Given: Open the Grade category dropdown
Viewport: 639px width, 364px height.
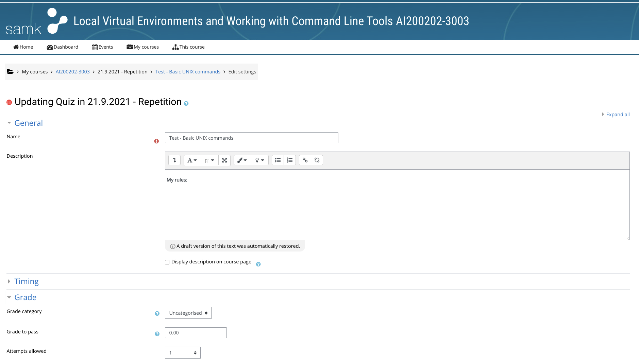Looking at the screenshot, I should (x=188, y=313).
